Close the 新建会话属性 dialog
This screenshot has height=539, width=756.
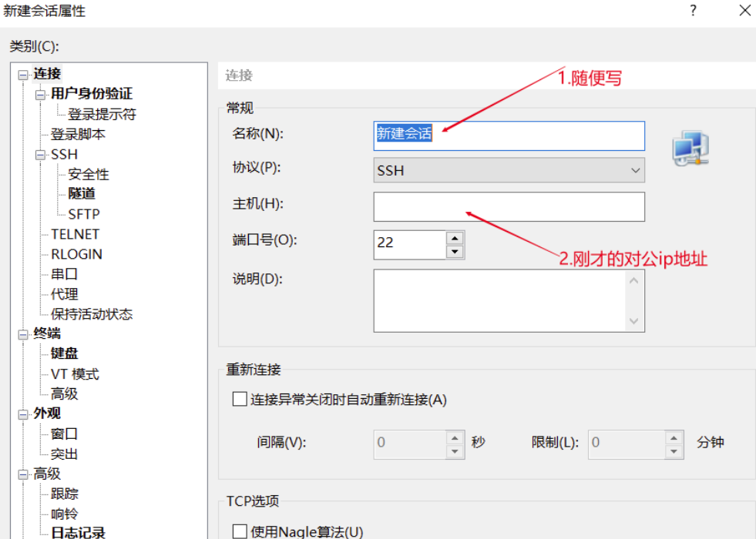click(745, 10)
